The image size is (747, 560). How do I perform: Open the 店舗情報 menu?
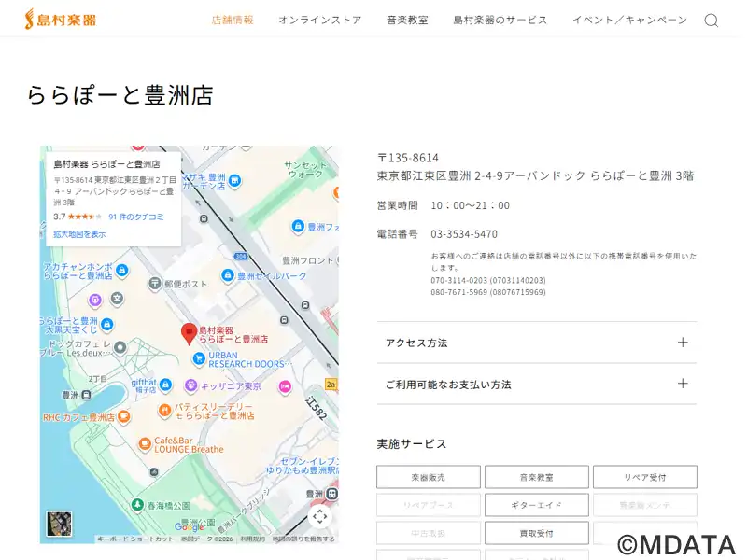tap(233, 20)
